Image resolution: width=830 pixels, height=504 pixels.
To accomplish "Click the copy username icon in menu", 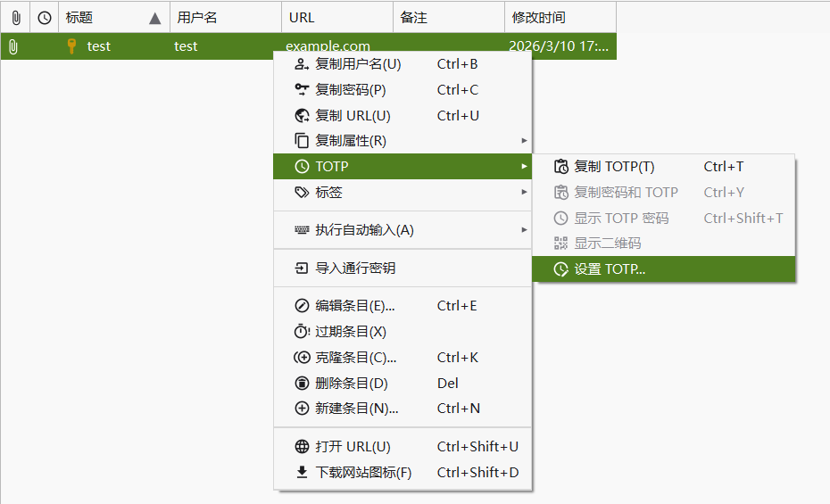I will click(x=302, y=64).
